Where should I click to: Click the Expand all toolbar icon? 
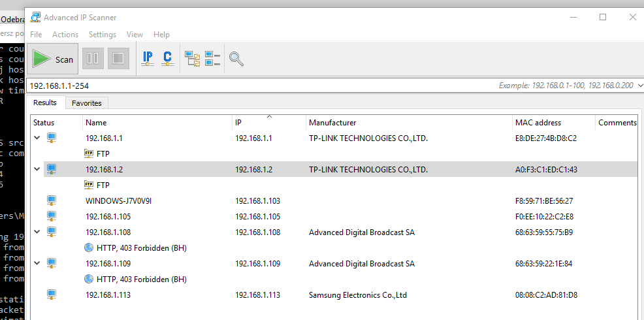(193, 59)
